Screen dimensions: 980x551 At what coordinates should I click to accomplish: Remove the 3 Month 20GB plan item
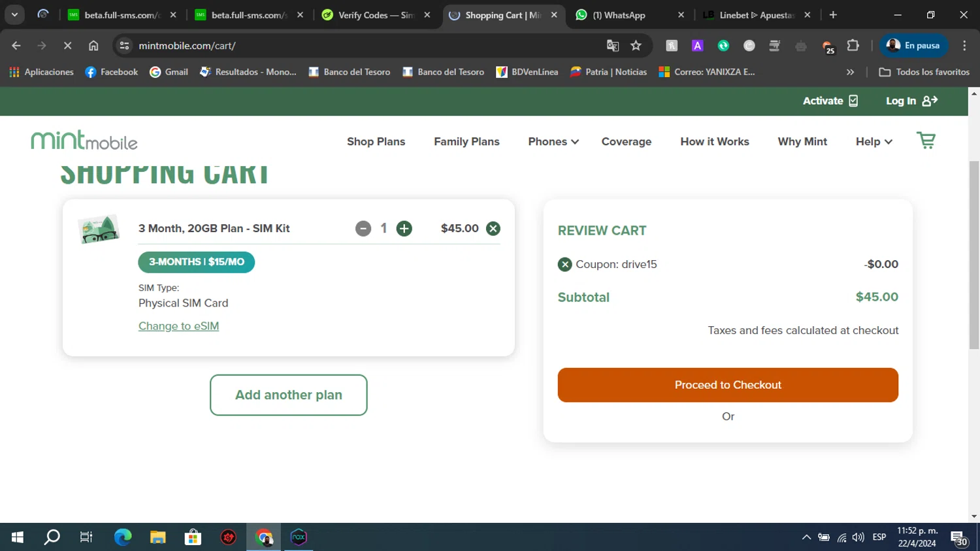493,228
